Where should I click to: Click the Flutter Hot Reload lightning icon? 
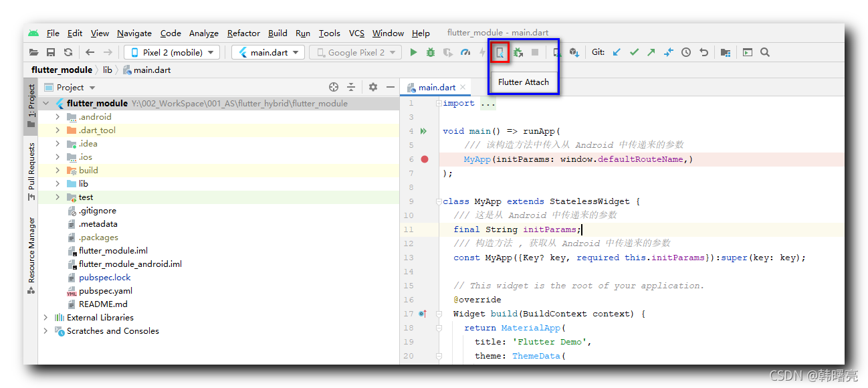tap(482, 52)
